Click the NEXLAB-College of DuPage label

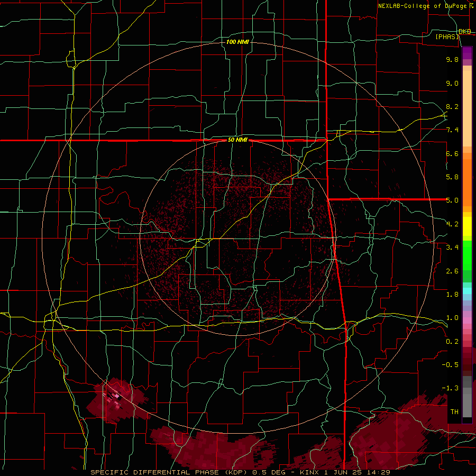tap(422, 6)
